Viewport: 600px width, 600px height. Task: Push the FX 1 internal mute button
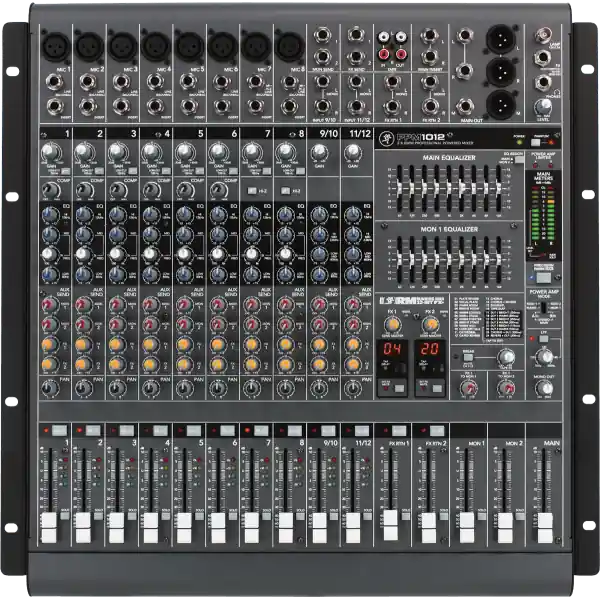point(399,388)
